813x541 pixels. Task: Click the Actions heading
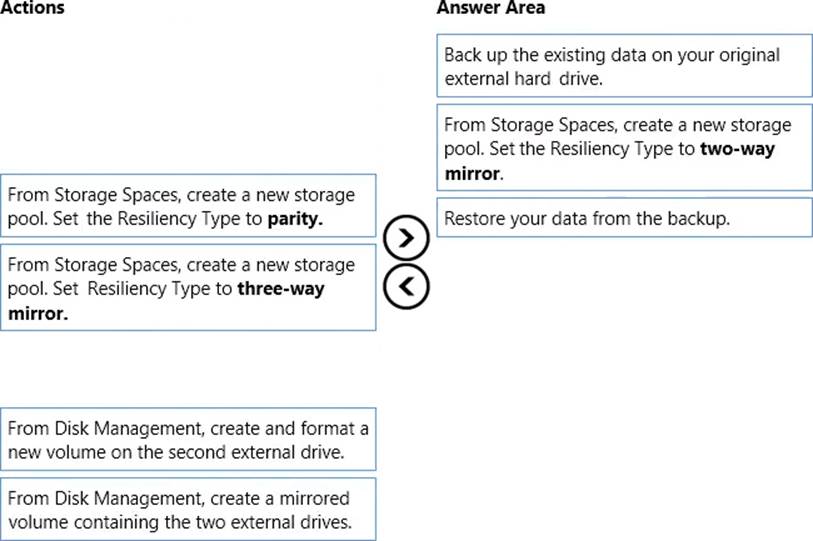(33, 9)
